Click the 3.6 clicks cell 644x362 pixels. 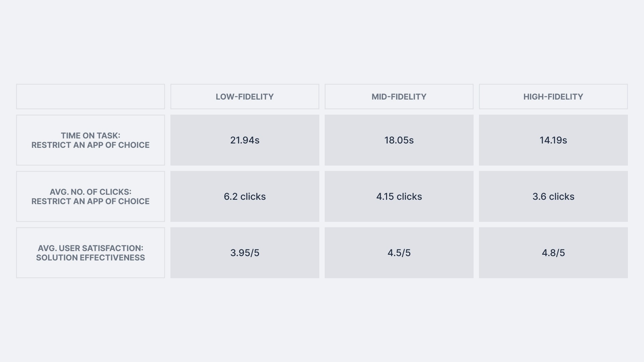tap(553, 196)
